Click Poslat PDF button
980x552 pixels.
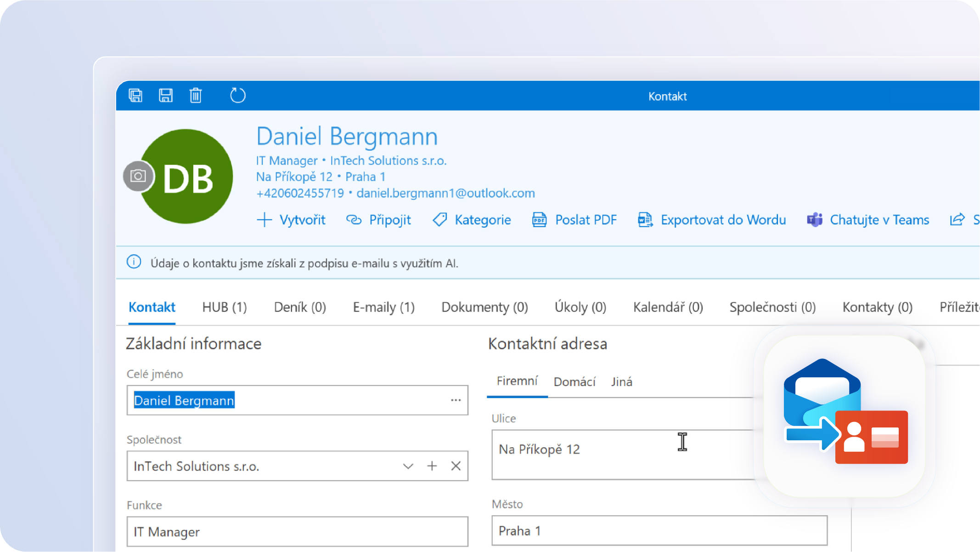(x=574, y=220)
